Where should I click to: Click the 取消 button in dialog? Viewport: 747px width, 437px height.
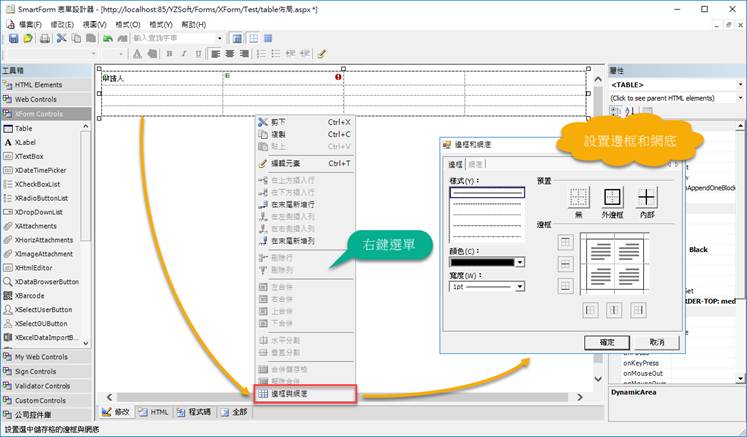pyautogui.click(x=656, y=342)
